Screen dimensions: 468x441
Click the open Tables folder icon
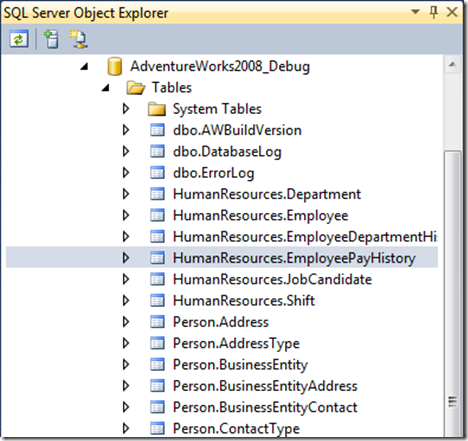136,88
